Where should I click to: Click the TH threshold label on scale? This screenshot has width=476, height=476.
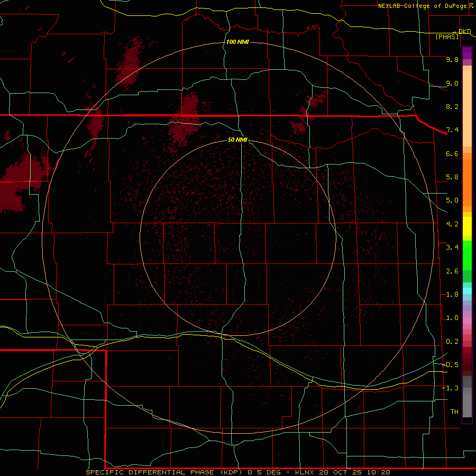pyautogui.click(x=454, y=412)
